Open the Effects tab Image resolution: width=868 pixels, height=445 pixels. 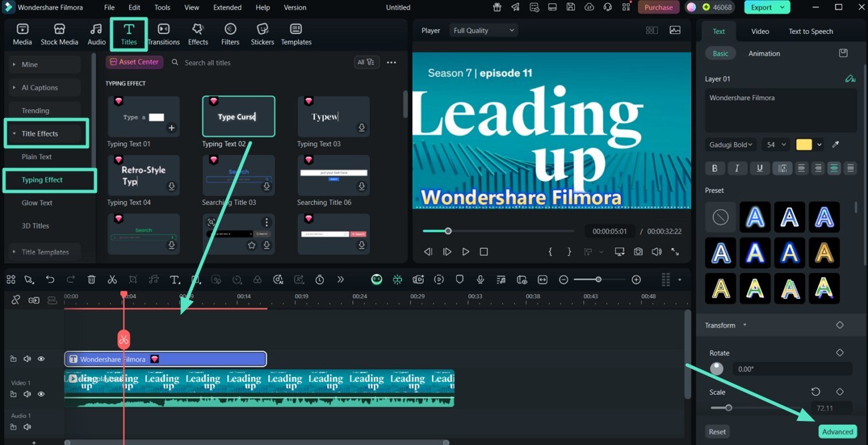[x=198, y=34]
